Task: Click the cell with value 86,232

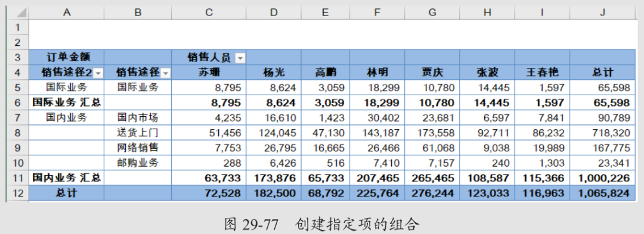Action: tap(542, 133)
